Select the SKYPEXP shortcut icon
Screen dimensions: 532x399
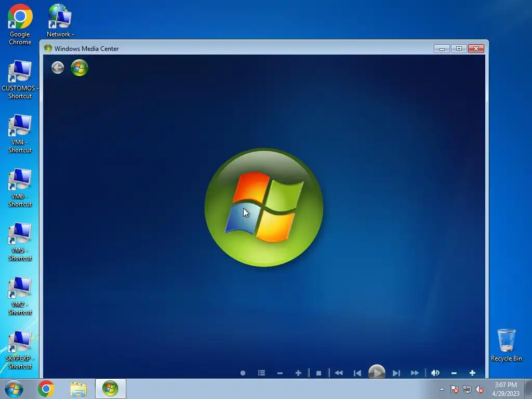tap(20, 350)
